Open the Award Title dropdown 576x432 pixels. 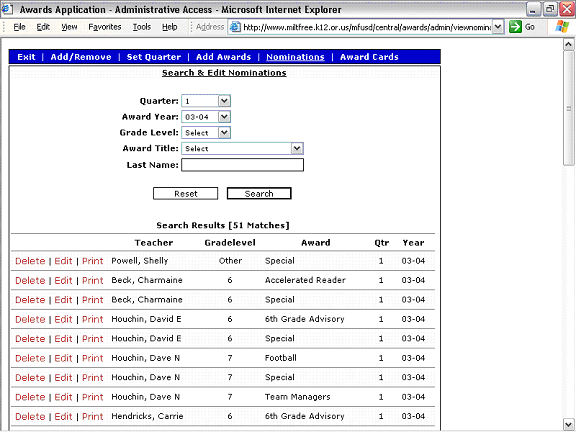point(297,148)
